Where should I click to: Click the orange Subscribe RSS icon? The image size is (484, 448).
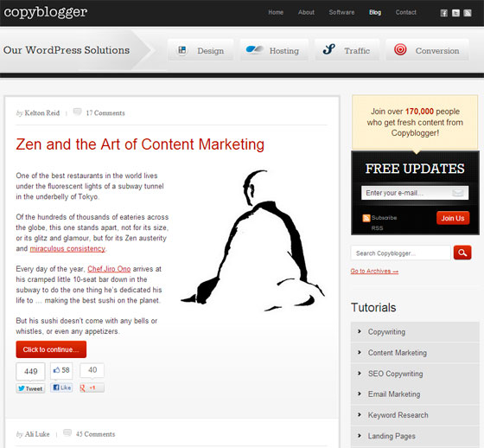tap(366, 218)
